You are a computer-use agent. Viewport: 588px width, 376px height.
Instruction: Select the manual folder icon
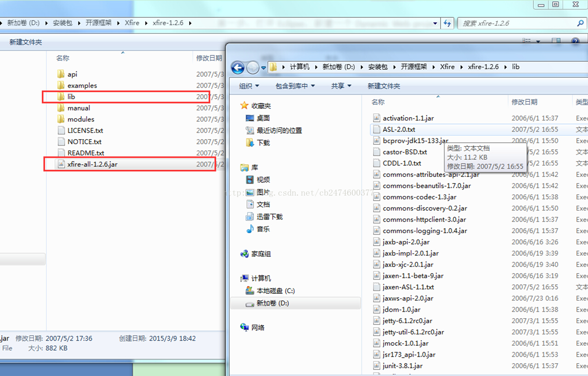(x=61, y=108)
